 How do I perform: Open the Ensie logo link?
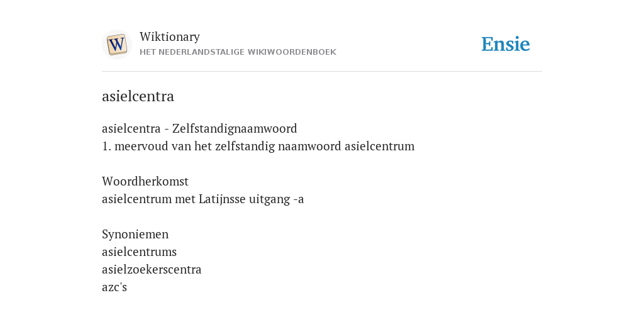click(505, 44)
